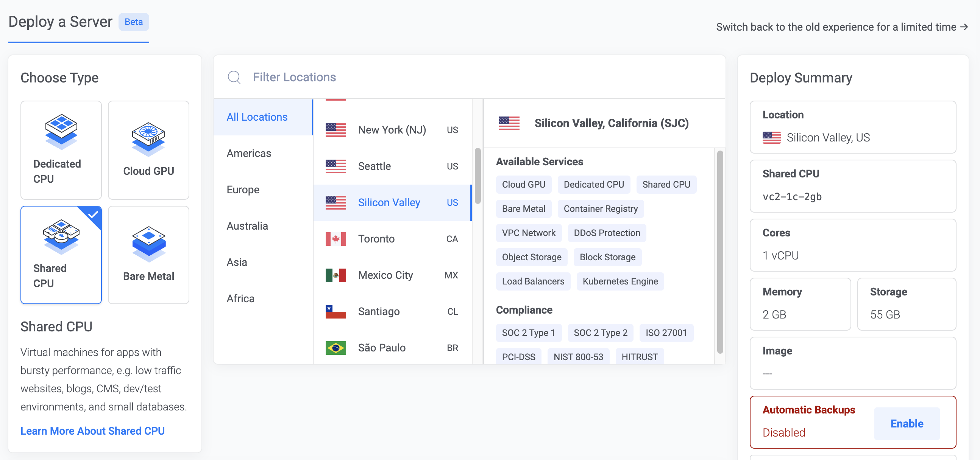
Task: Click the Container Registry service tag
Action: click(x=600, y=209)
